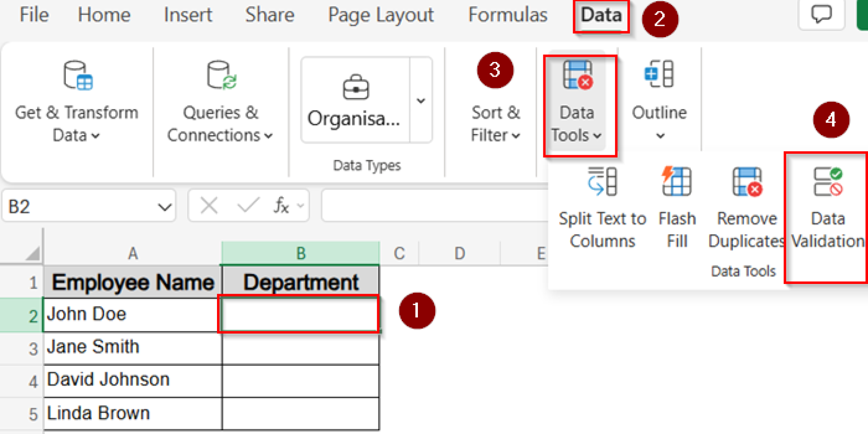
Task: Open the Name Box dropdown
Action: click(164, 206)
